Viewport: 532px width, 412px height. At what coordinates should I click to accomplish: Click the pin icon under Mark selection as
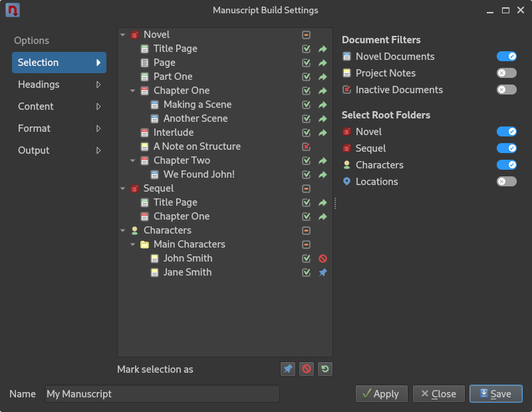click(x=288, y=369)
